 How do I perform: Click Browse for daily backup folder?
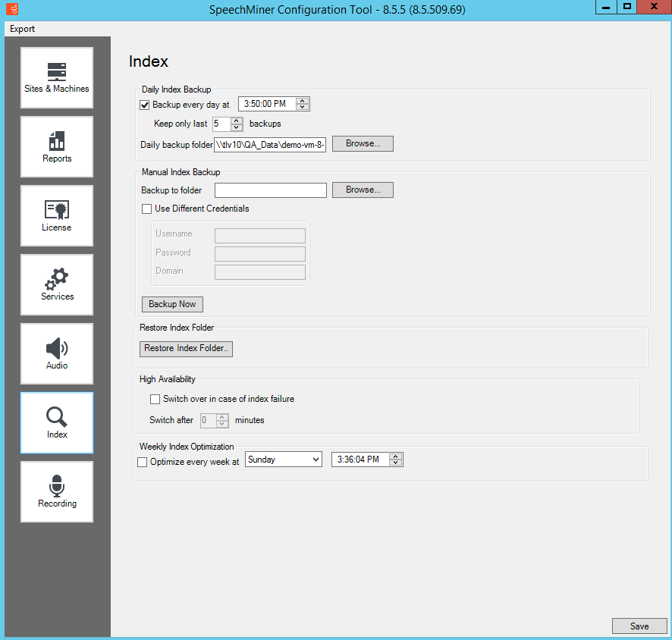point(363,143)
